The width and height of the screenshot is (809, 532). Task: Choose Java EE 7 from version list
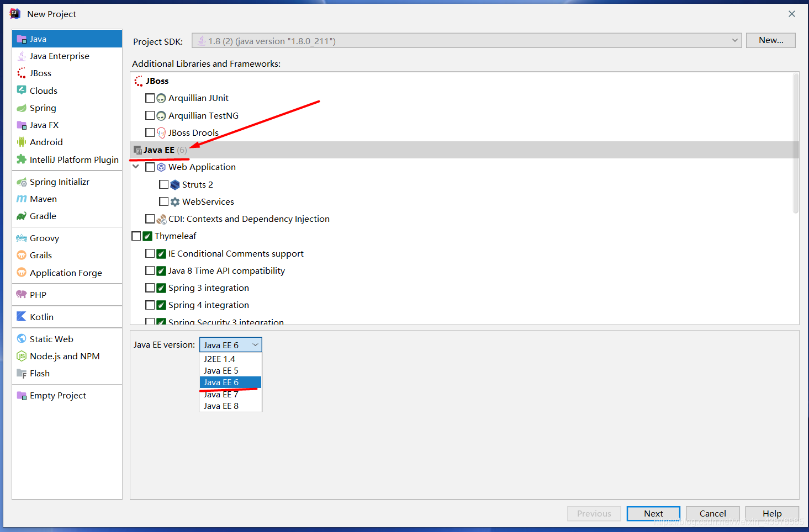[x=230, y=394]
